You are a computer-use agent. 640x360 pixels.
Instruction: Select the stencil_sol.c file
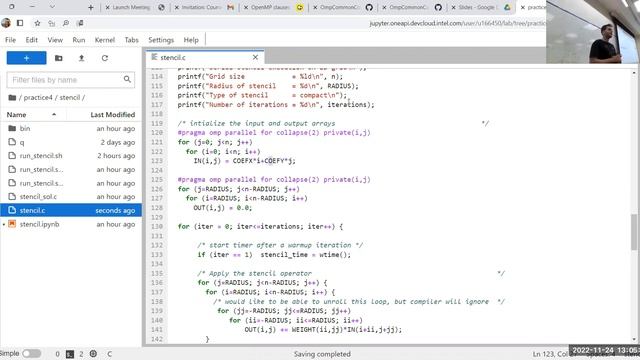click(x=71, y=196)
